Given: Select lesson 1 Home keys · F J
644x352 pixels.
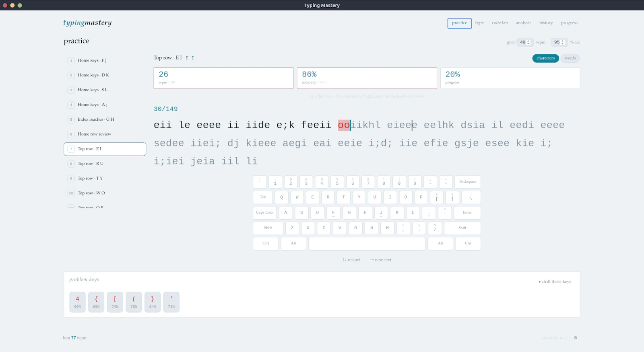Looking at the screenshot, I should (105, 60).
